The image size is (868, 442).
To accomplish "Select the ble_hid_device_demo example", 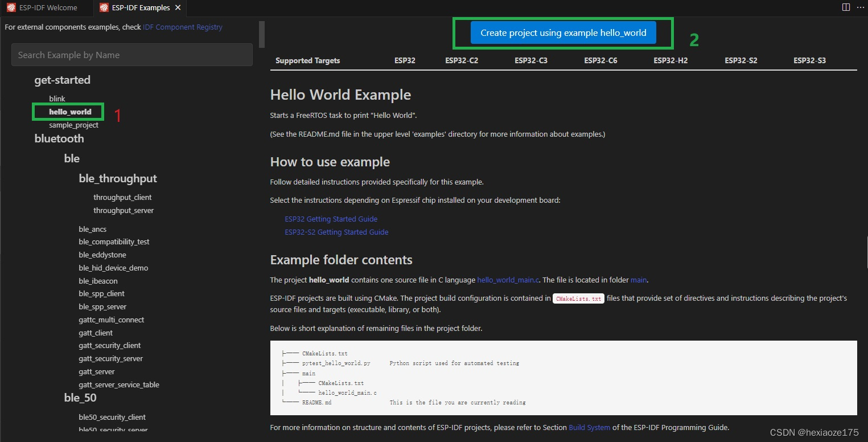I will (113, 268).
